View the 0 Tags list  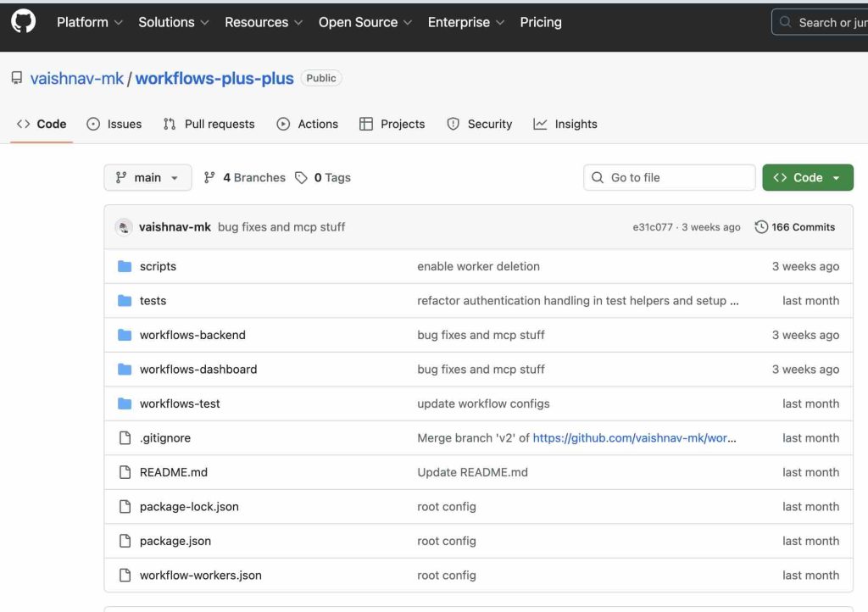pyautogui.click(x=323, y=177)
